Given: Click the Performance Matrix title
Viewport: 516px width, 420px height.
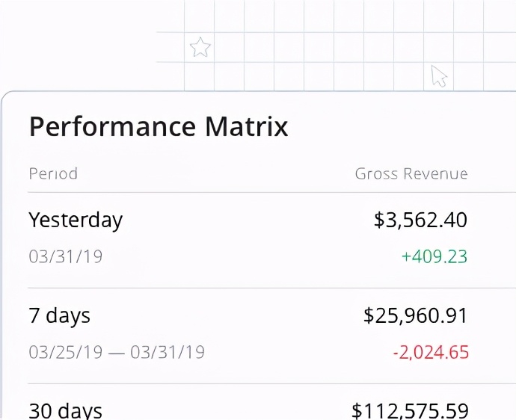Looking at the screenshot, I should point(158,126).
